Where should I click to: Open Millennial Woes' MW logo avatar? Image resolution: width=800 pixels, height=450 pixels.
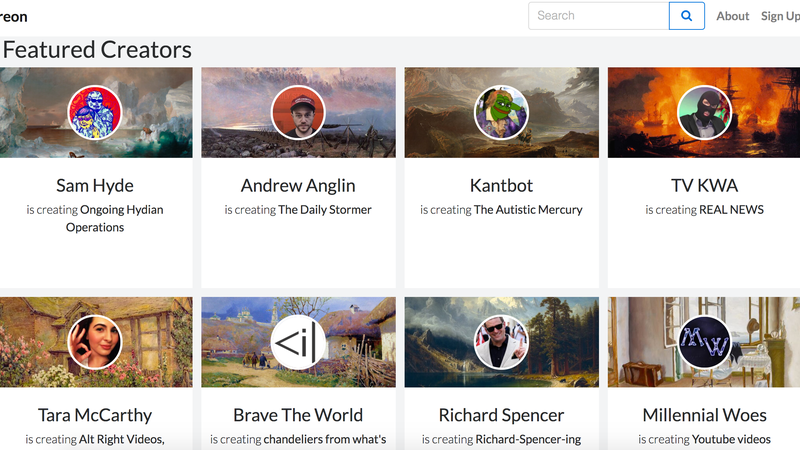(704, 342)
